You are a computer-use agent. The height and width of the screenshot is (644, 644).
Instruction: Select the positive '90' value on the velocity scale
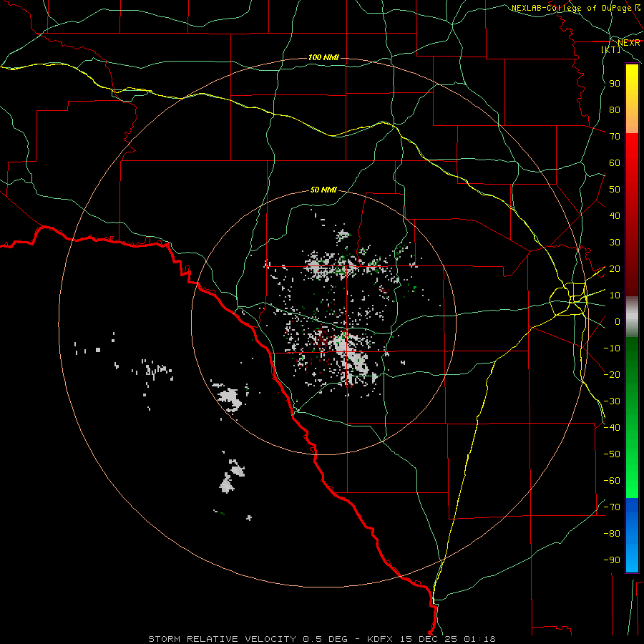pyautogui.click(x=615, y=84)
